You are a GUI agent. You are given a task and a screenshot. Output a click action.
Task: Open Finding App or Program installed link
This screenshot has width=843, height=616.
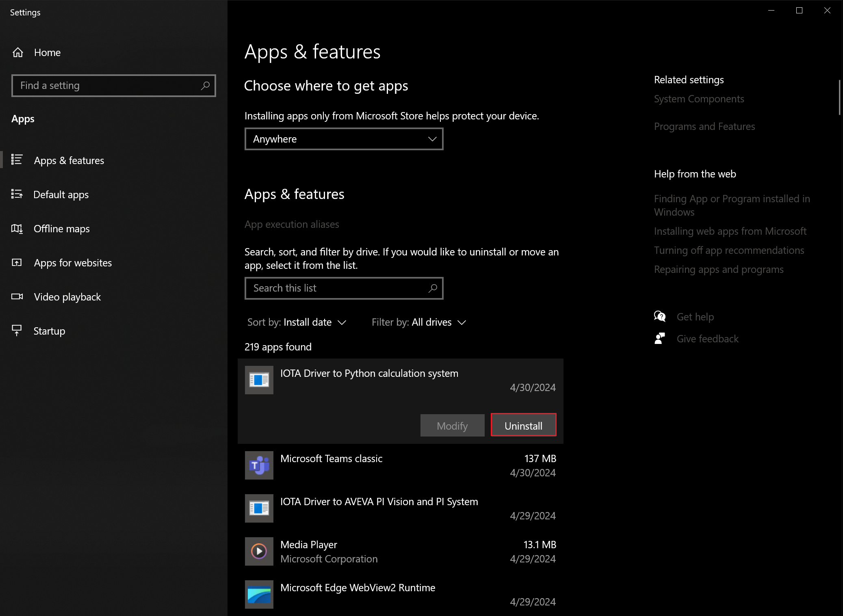(x=732, y=205)
